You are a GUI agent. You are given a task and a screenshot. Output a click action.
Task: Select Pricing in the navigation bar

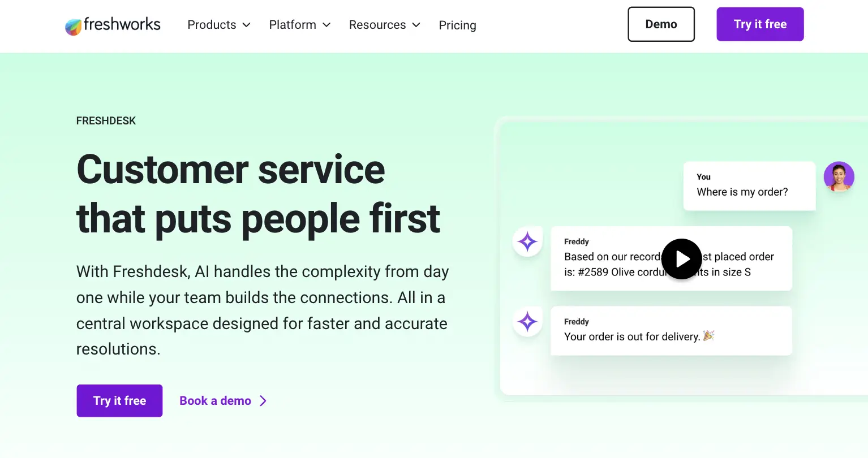[457, 25]
